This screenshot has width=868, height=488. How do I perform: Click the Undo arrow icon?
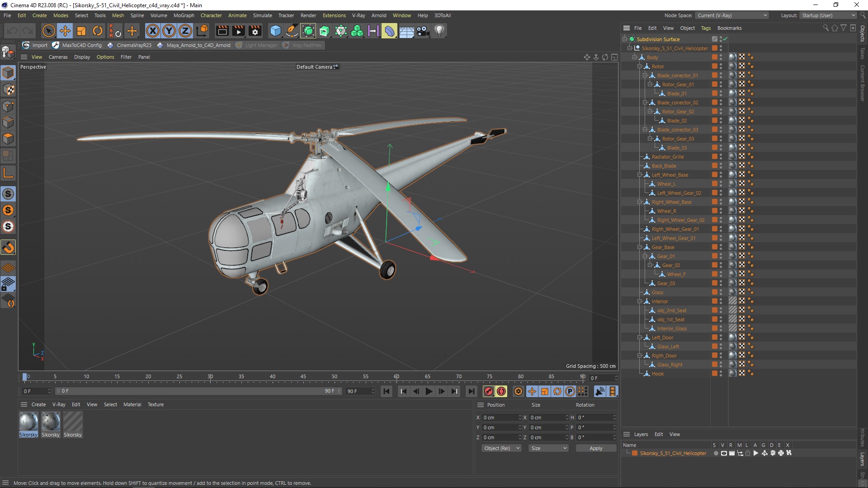(x=12, y=31)
